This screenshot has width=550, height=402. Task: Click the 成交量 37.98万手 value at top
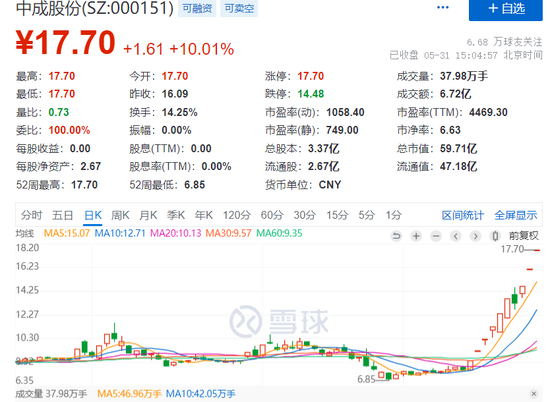point(464,76)
